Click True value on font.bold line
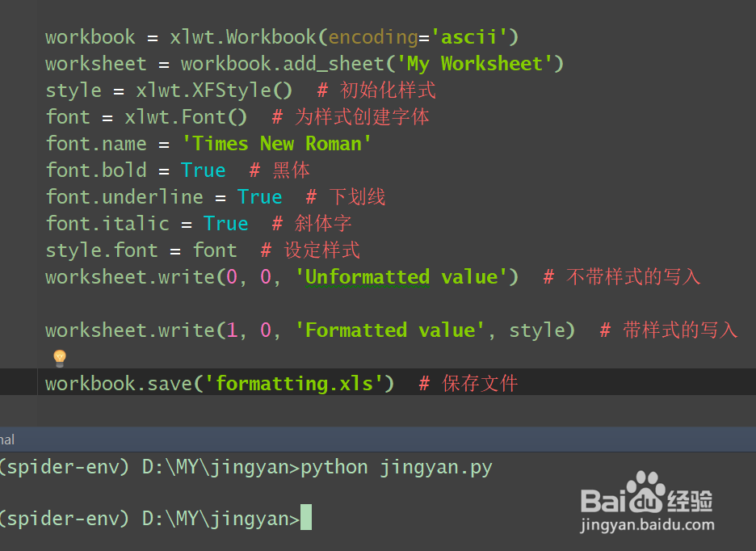 [x=203, y=170]
